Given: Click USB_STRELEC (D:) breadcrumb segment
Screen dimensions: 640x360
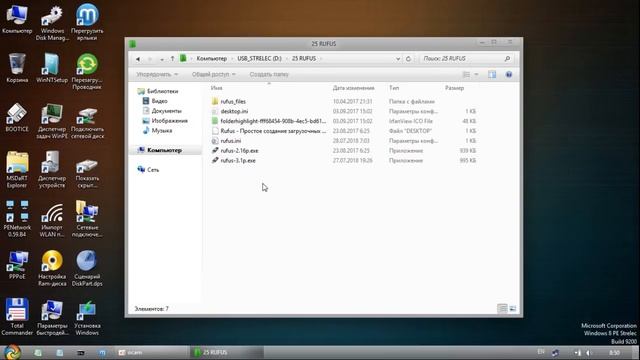Looking at the screenshot, I should click(259, 59).
